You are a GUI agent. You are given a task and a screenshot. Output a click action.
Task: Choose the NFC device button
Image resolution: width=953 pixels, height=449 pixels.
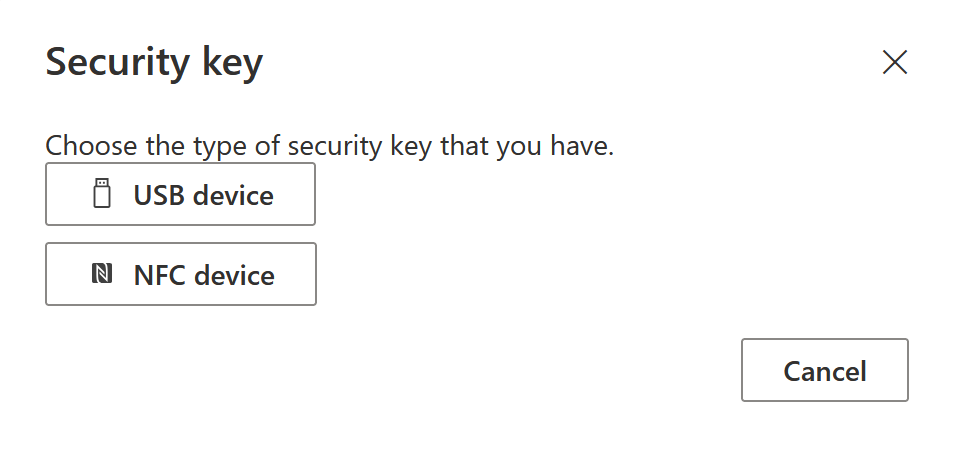tap(180, 274)
